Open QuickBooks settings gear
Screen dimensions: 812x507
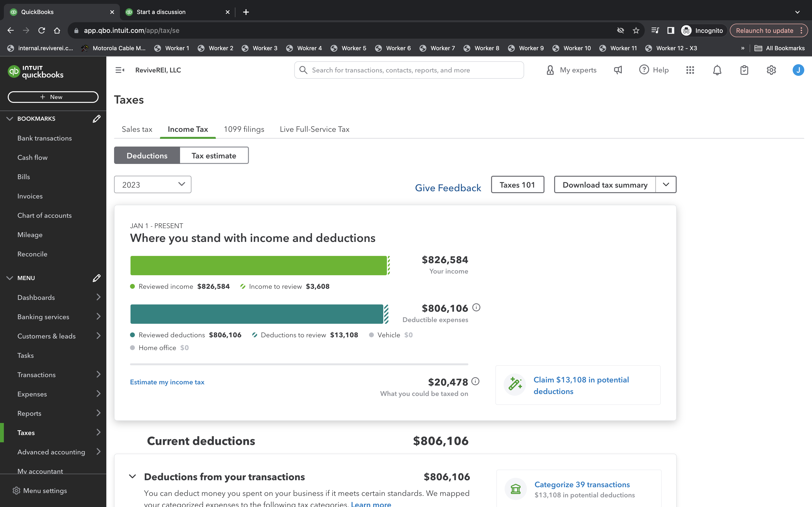pos(771,70)
